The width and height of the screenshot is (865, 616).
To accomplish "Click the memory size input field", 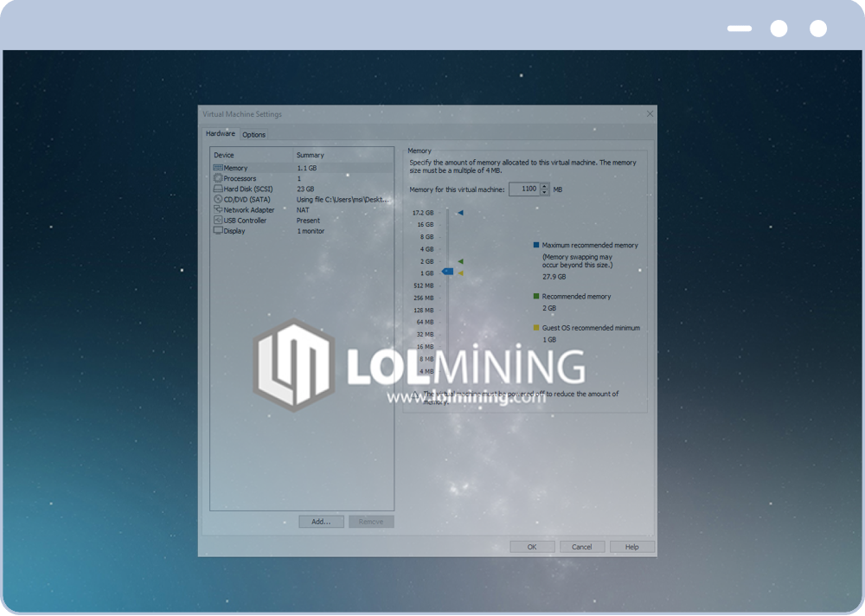I will pos(524,189).
